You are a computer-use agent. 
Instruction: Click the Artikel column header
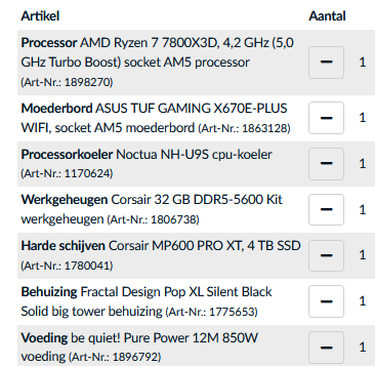point(40,16)
